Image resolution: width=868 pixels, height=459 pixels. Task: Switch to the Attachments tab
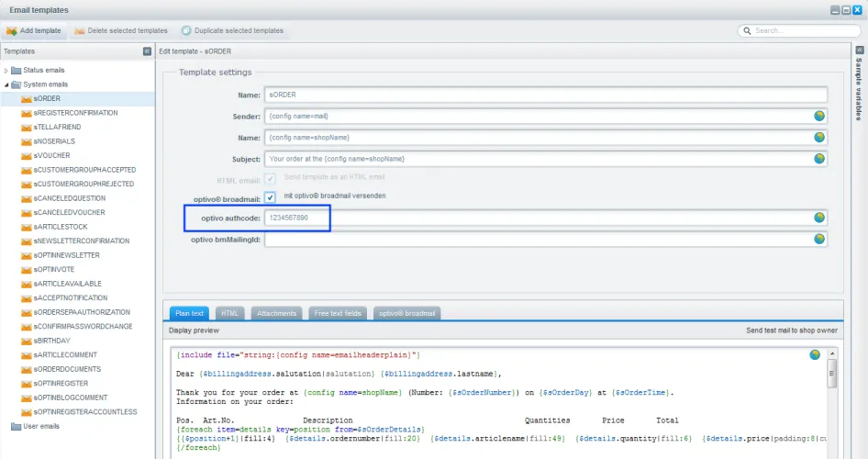(276, 313)
